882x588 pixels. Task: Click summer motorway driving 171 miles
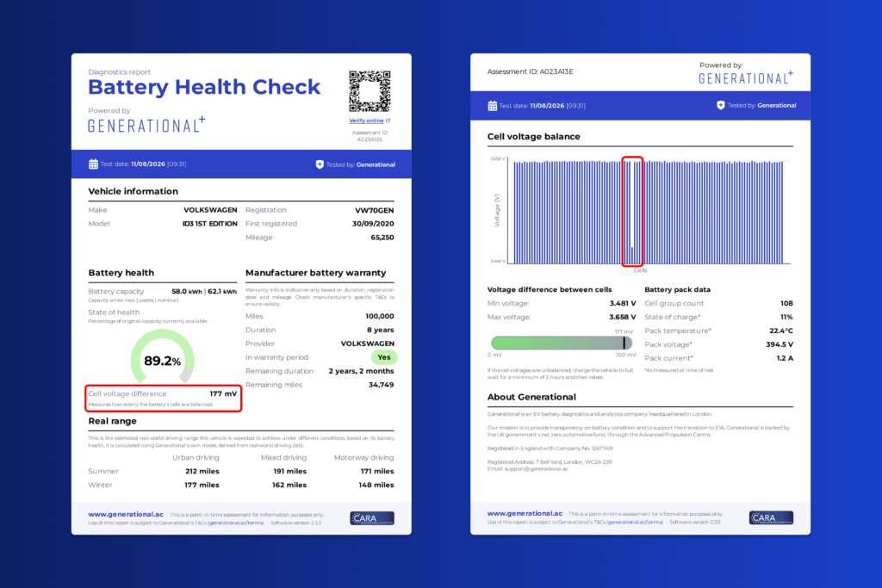[x=377, y=471]
